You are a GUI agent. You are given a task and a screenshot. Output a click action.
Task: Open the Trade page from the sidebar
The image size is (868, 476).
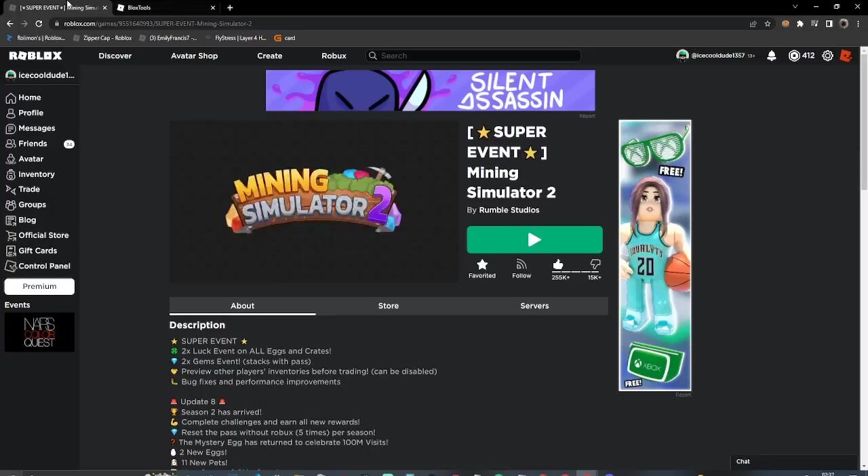click(x=23, y=189)
